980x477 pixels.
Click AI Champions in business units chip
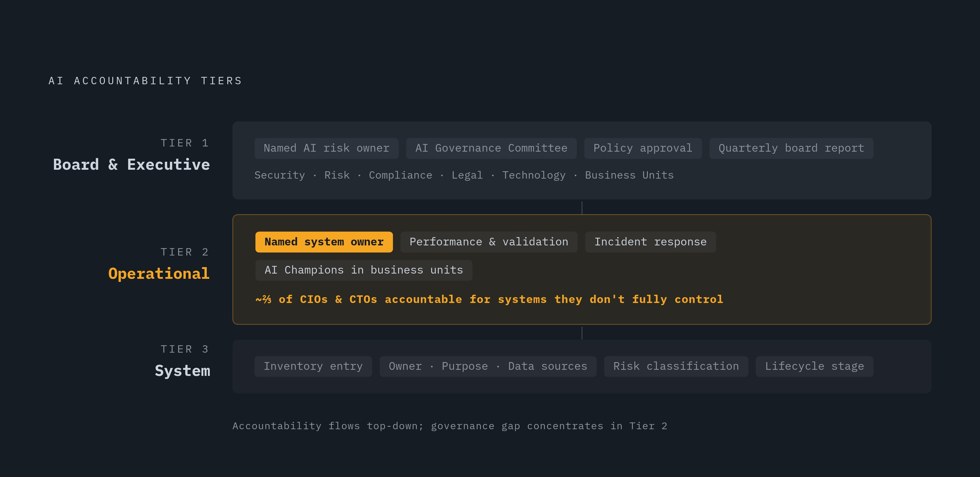[364, 270]
